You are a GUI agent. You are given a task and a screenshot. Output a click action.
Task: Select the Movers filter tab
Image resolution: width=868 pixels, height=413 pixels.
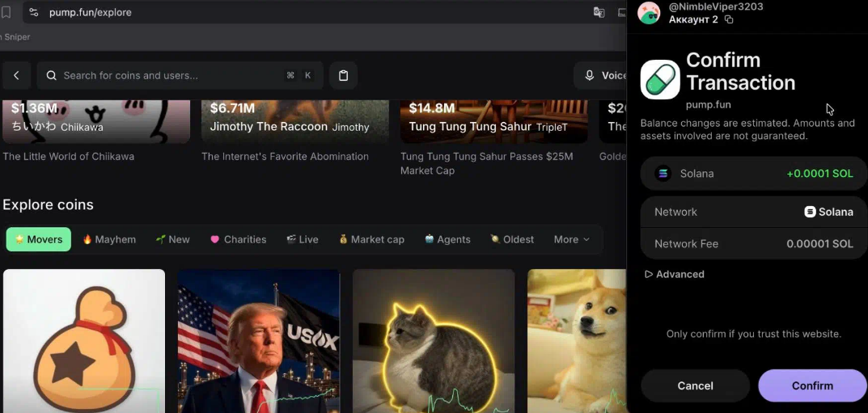39,239
